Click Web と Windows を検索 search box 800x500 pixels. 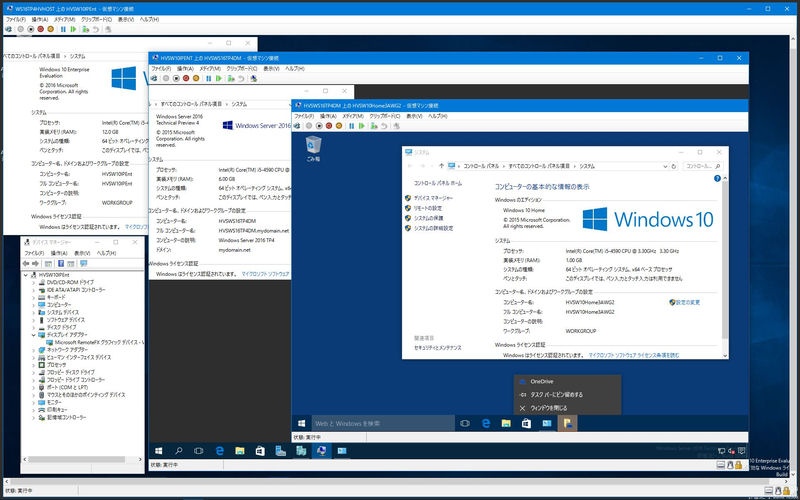[x=383, y=423]
